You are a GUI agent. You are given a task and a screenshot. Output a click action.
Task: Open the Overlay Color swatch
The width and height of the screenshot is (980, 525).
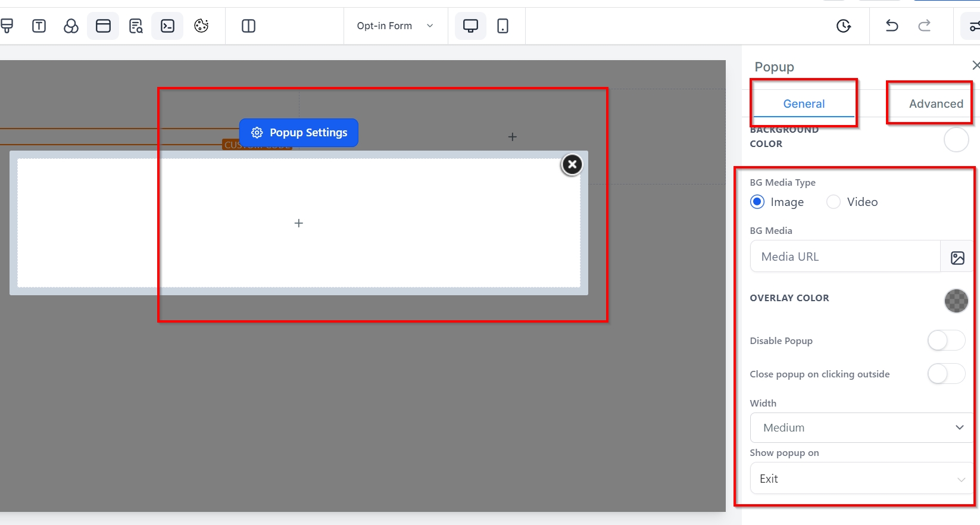[x=956, y=301]
